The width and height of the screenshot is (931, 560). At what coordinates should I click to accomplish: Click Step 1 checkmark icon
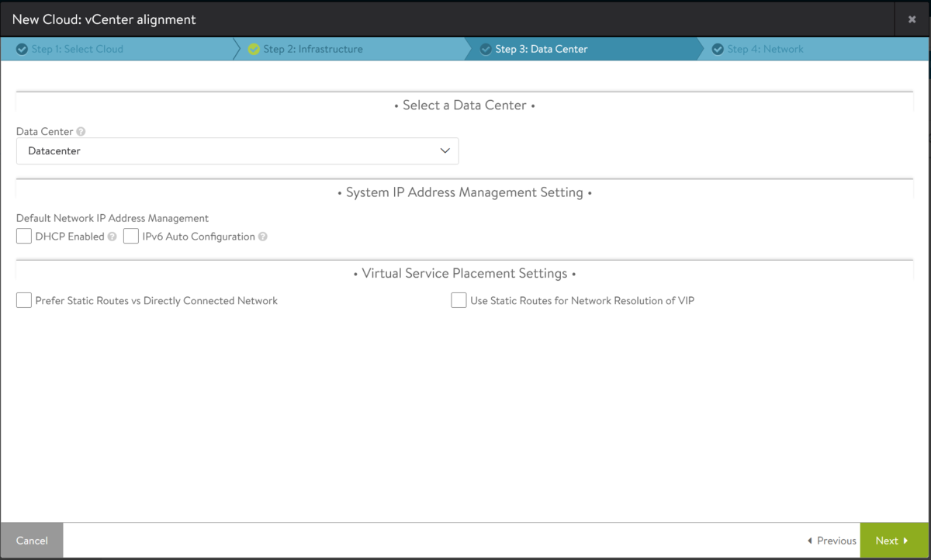click(22, 49)
